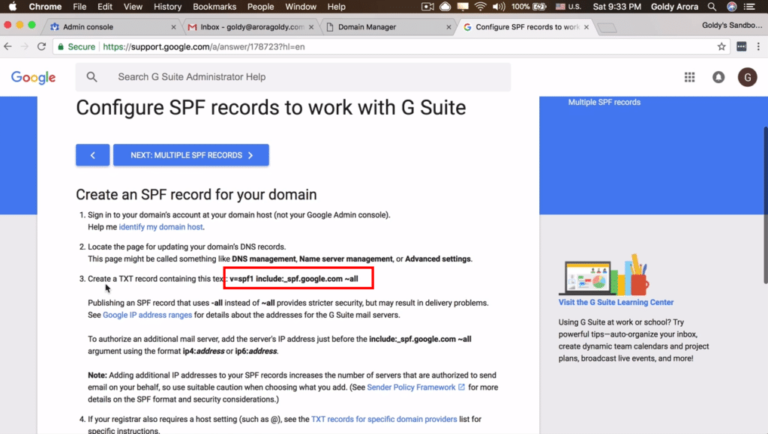Open Spotlight search icon
The height and width of the screenshot is (434, 768).
(x=712, y=7)
